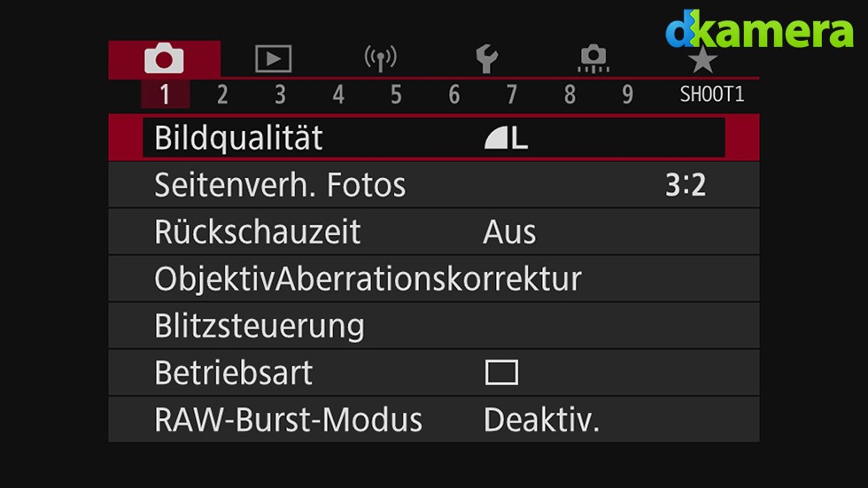Select the single-shot drive mode rectangle icon

501,372
